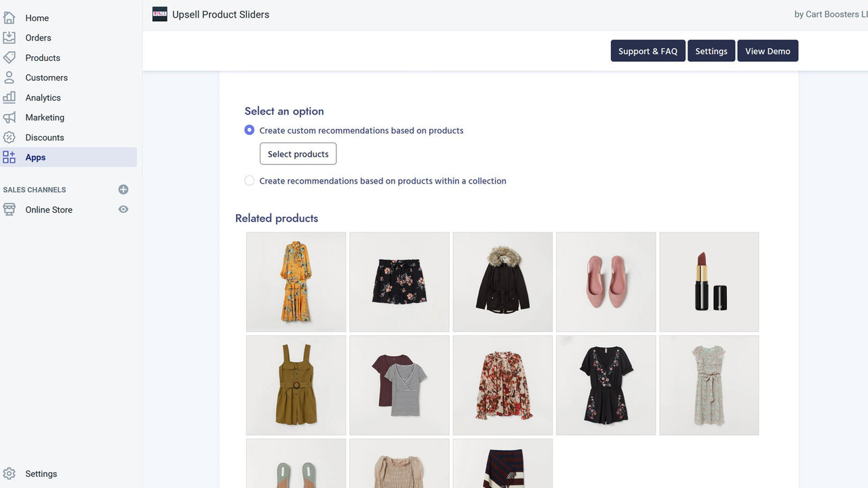Select the Orders icon
Image resolution: width=868 pixels, height=488 pixels.
pyautogui.click(x=9, y=37)
